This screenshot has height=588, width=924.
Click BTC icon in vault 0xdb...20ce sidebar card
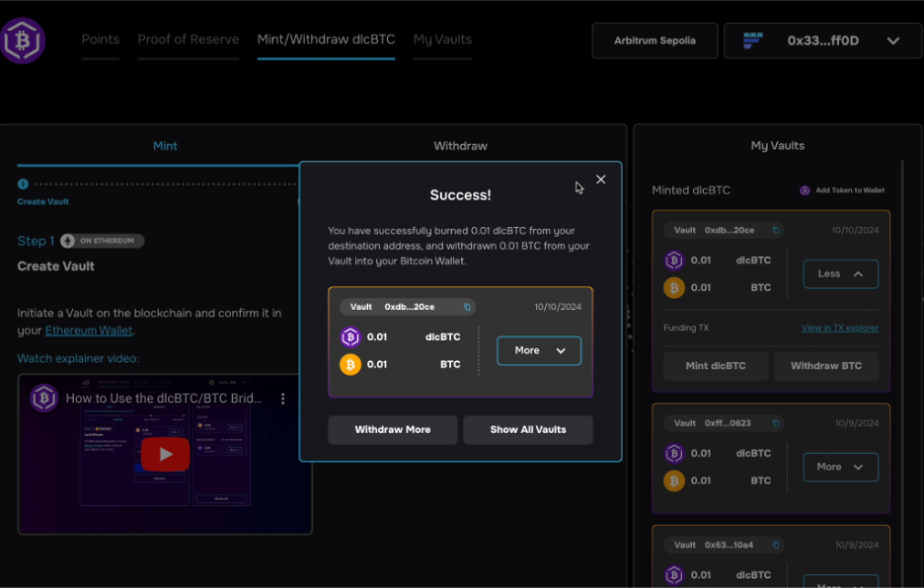point(674,287)
